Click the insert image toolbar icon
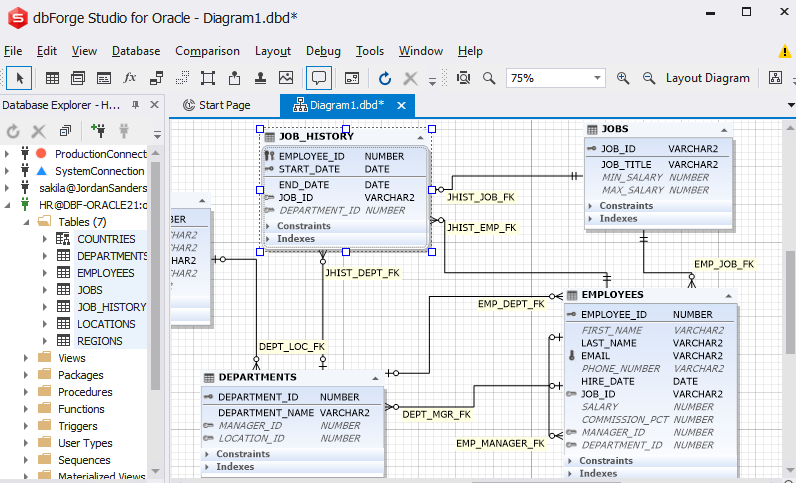This screenshot has width=796, height=483. click(286, 78)
